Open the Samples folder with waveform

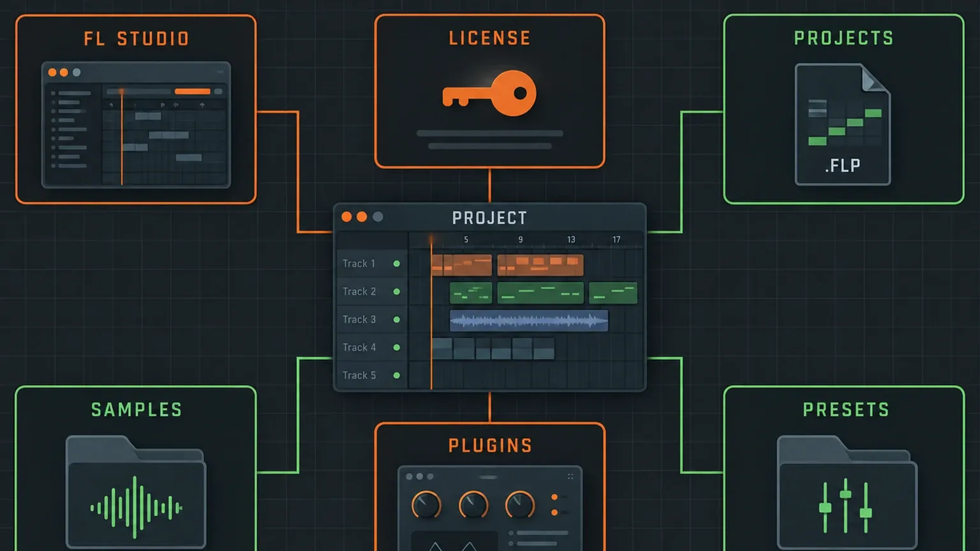point(136,492)
